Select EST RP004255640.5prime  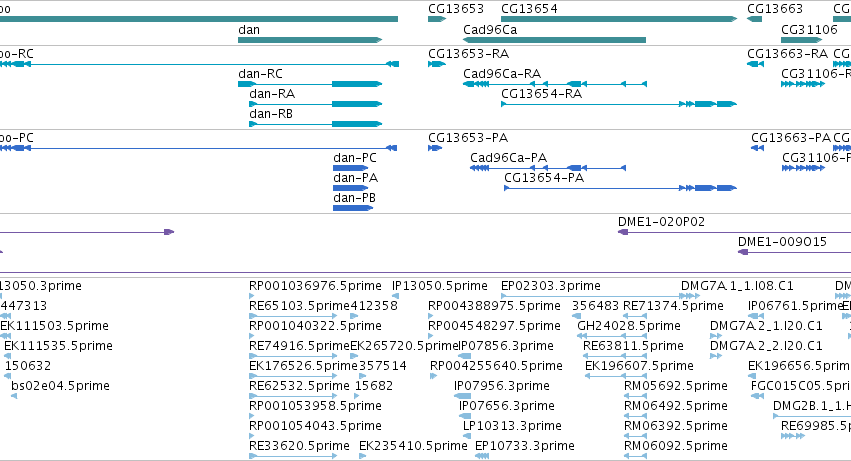(x=496, y=367)
